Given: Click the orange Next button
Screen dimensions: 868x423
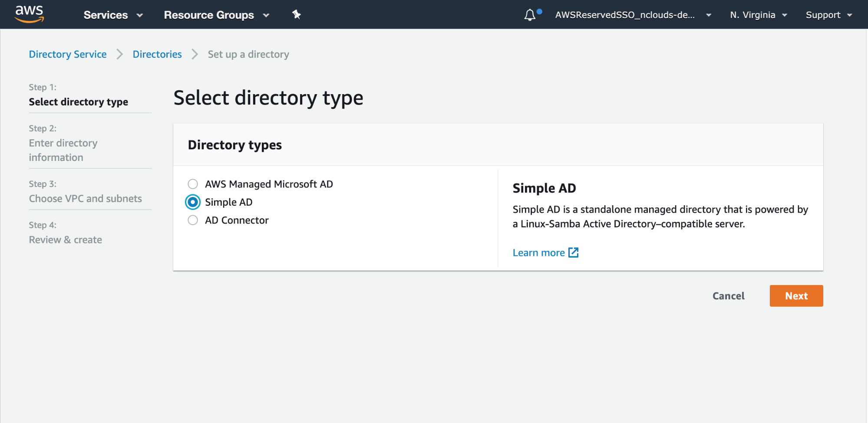Looking at the screenshot, I should 796,296.
